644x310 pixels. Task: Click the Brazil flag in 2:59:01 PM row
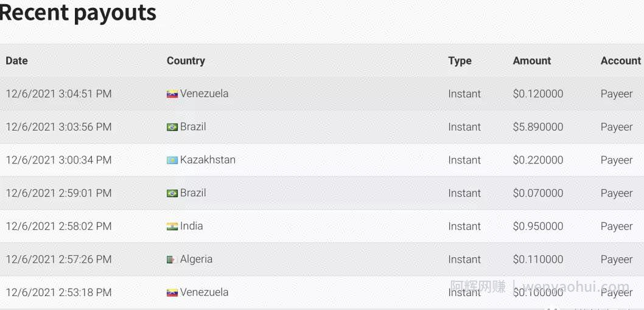click(x=172, y=193)
